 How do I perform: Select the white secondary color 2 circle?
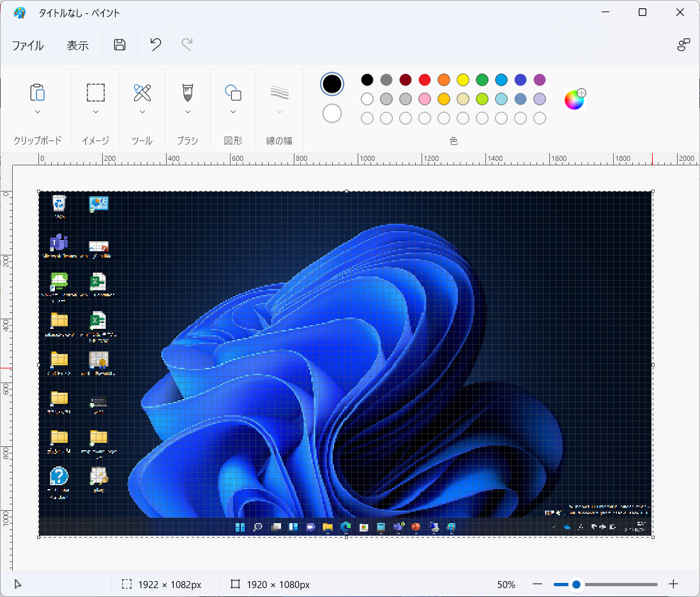[x=331, y=113]
